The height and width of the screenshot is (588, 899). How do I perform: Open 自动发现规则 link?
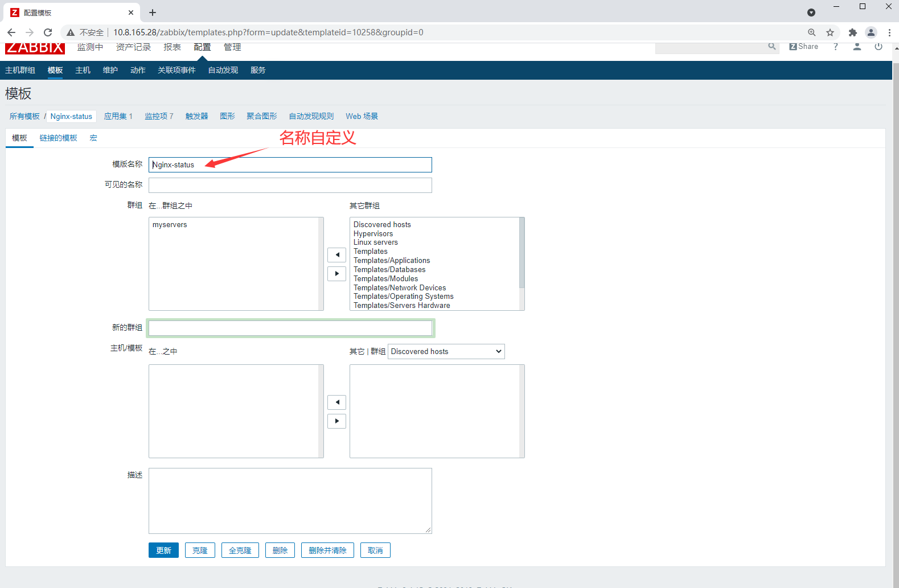click(311, 116)
